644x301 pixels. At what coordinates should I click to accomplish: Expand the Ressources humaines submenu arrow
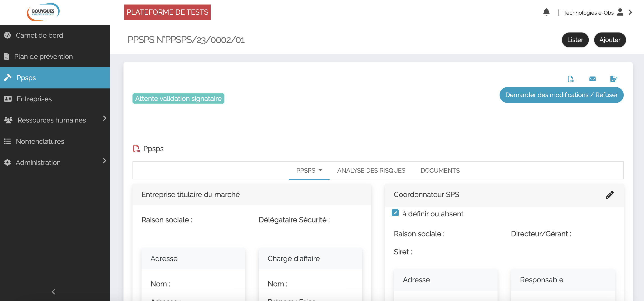point(105,118)
